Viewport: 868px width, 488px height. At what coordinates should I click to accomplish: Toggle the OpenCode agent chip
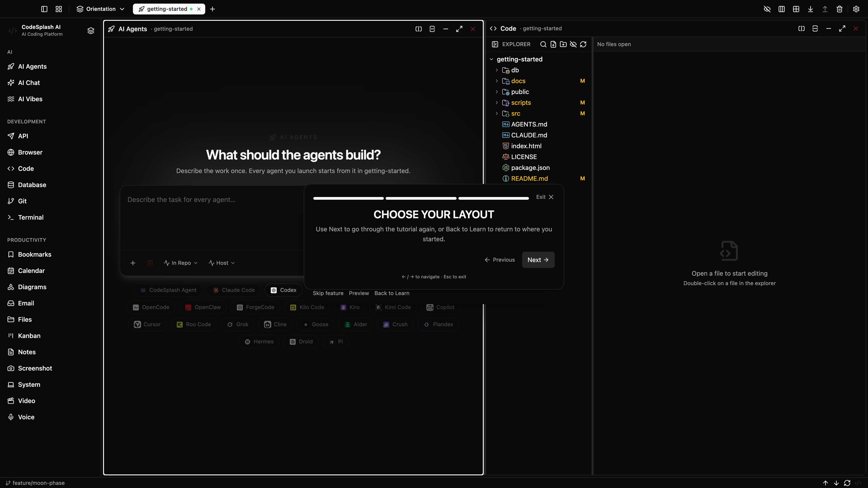[151, 307]
